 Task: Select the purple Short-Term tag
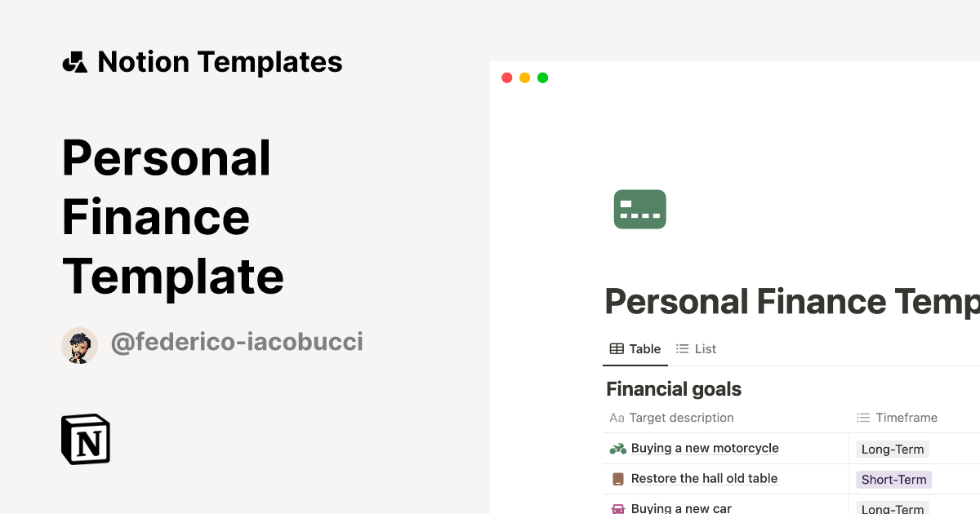(894, 479)
